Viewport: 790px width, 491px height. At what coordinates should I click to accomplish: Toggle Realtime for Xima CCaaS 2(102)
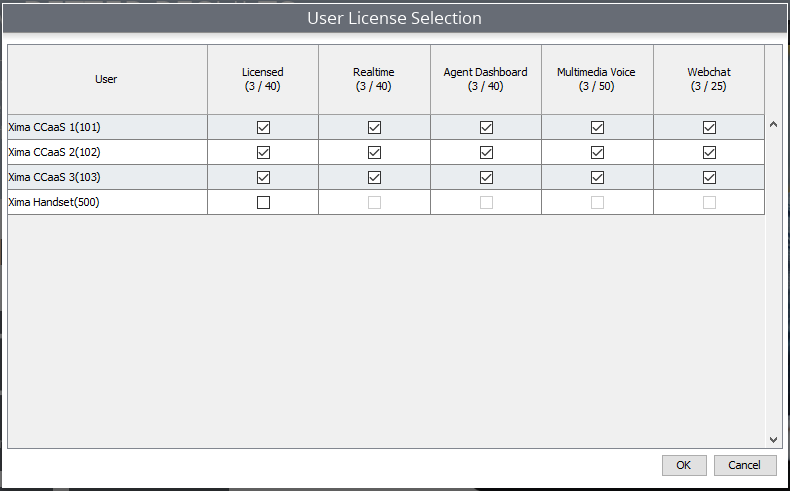pyautogui.click(x=374, y=152)
